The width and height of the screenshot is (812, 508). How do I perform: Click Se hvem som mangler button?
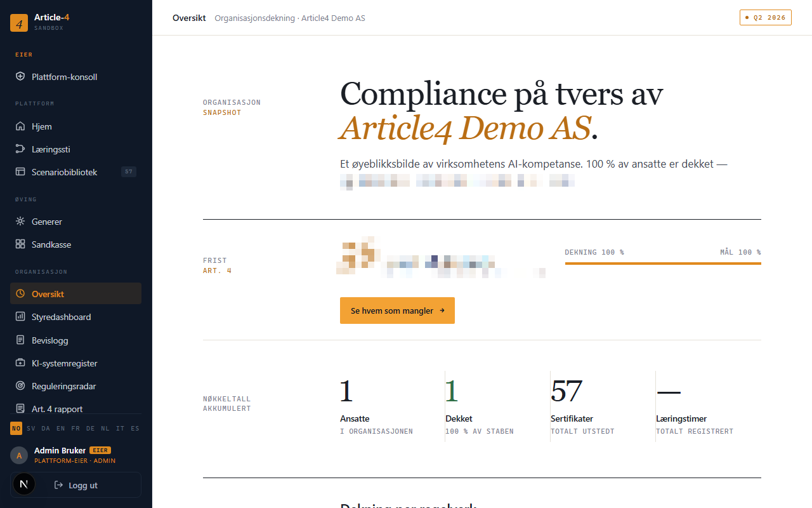pos(397,311)
